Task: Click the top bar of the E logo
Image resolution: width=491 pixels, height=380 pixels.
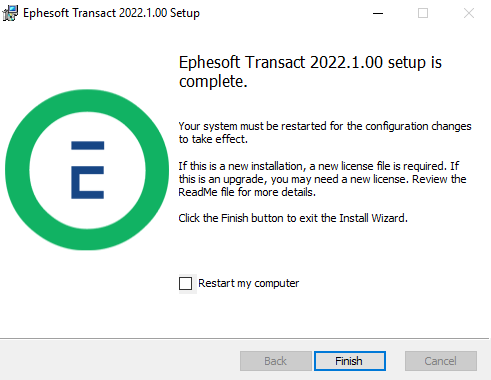Action: (88, 145)
